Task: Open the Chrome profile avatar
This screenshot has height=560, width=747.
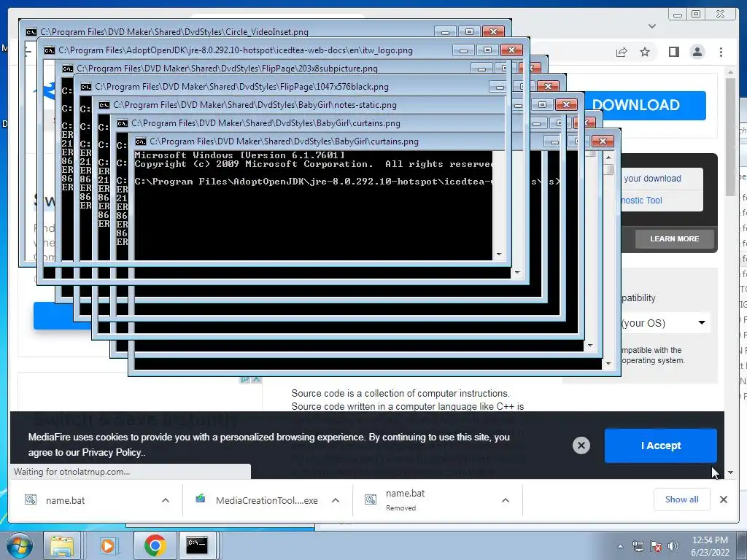Action: point(697,52)
